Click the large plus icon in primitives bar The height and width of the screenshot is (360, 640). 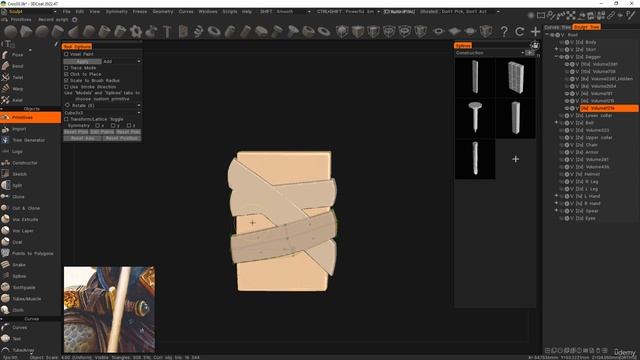pos(535,31)
